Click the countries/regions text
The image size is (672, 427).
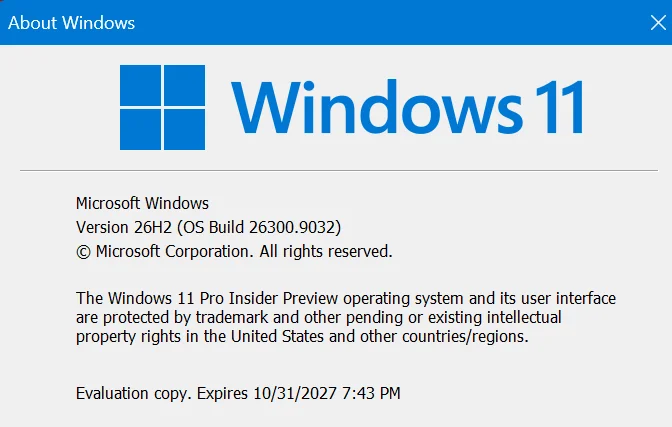pos(465,337)
